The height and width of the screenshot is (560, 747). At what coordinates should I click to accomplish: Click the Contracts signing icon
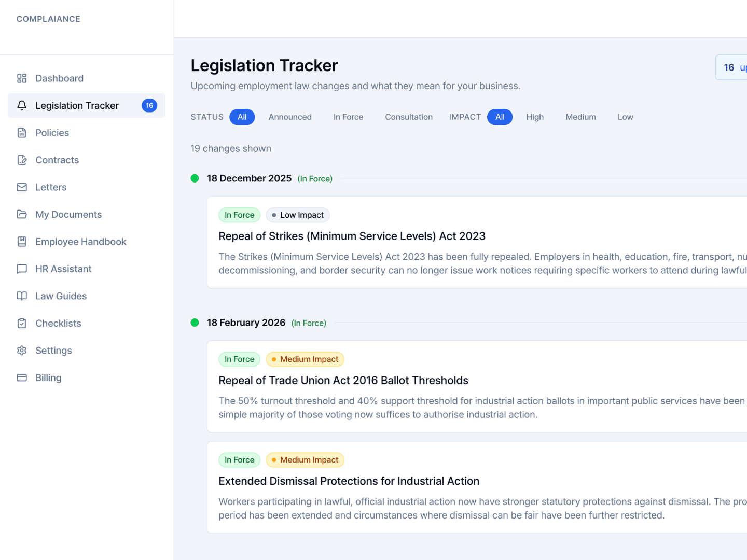pyautogui.click(x=22, y=160)
